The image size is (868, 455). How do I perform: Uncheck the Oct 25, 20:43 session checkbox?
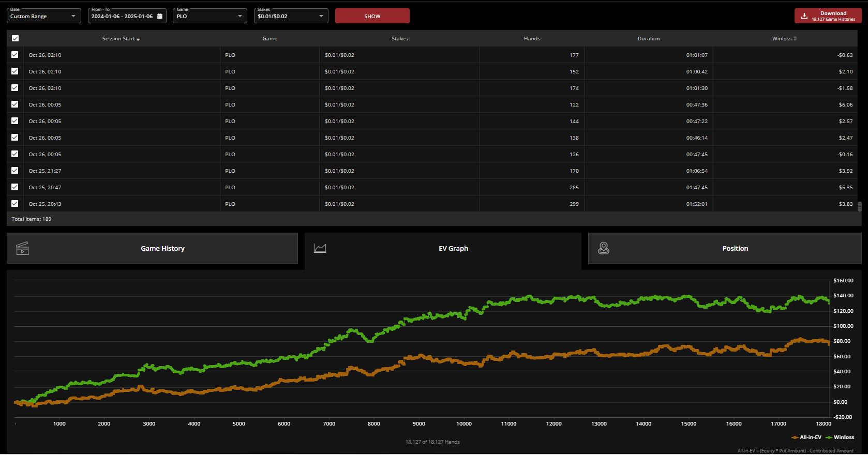pyautogui.click(x=15, y=204)
